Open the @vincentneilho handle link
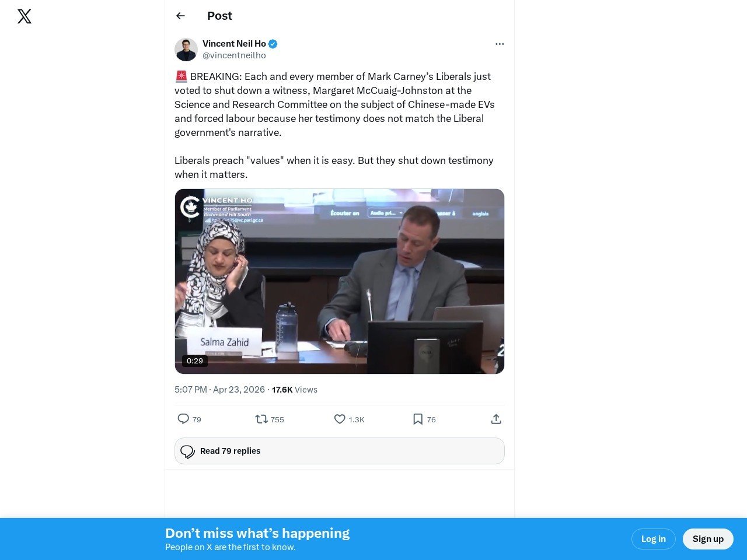 (x=234, y=55)
